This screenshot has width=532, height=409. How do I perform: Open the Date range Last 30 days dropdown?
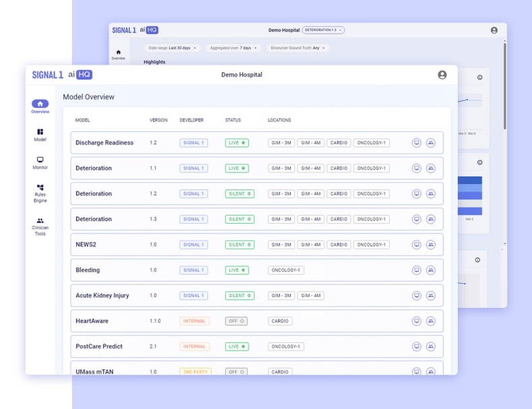[x=172, y=48]
